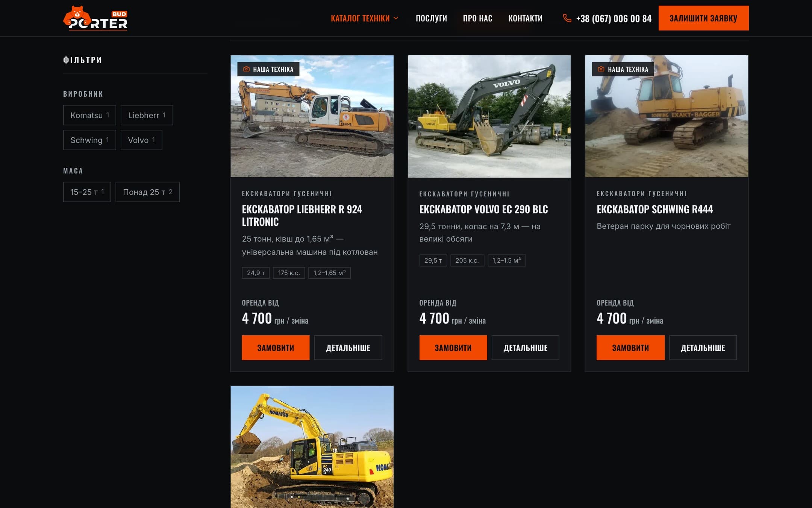
Task: Click the Schwing description Ветеран парку
Action: [664, 226]
